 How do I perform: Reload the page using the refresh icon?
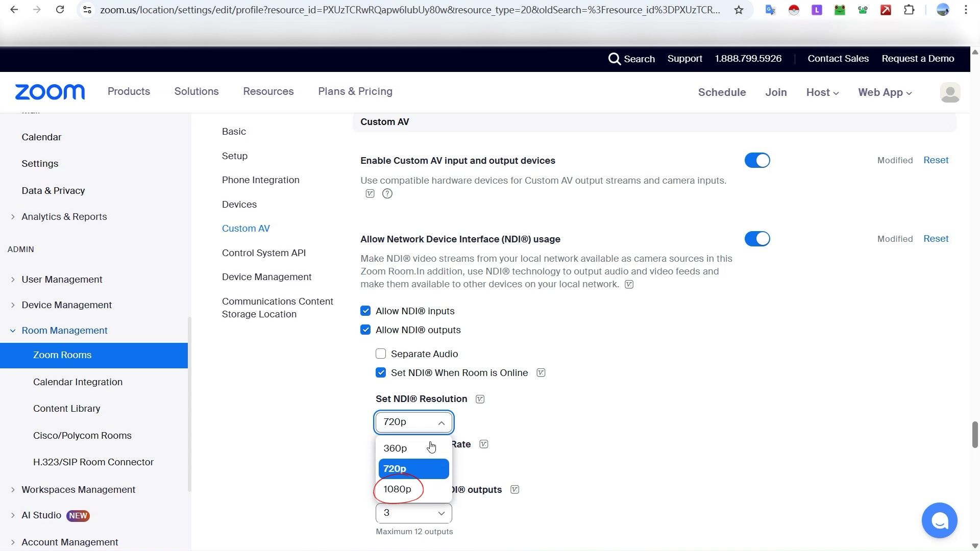click(60, 10)
